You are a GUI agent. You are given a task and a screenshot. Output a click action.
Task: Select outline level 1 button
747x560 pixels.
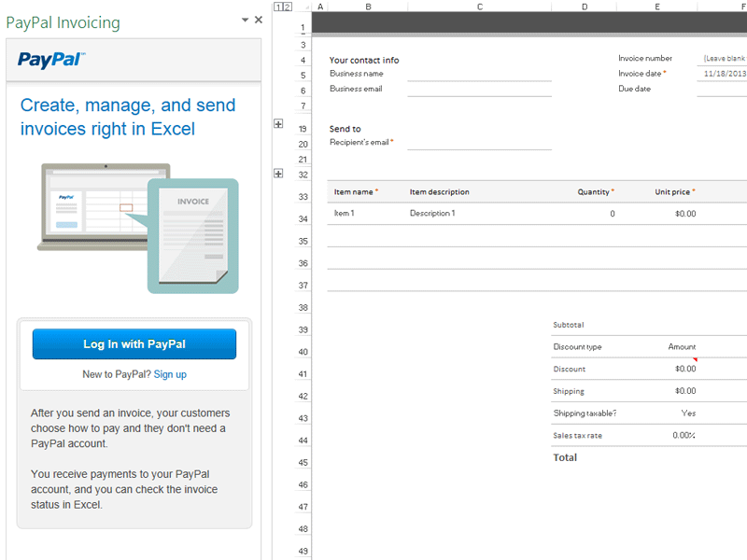[278, 7]
